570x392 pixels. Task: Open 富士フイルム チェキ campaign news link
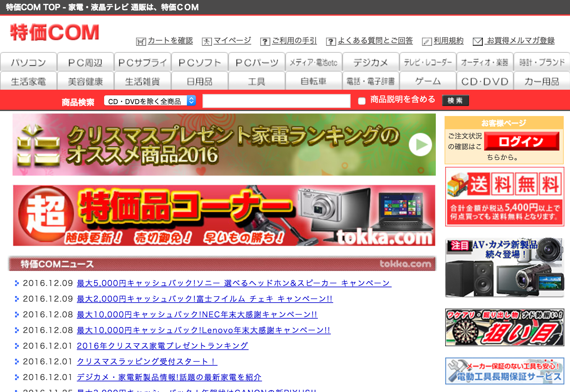click(x=205, y=299)
